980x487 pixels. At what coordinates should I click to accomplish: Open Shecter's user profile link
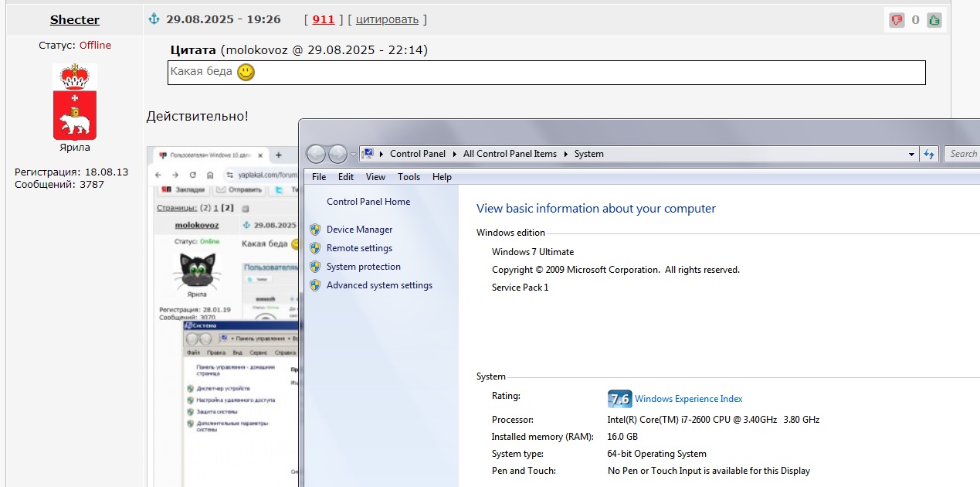(x=75, y=20)
